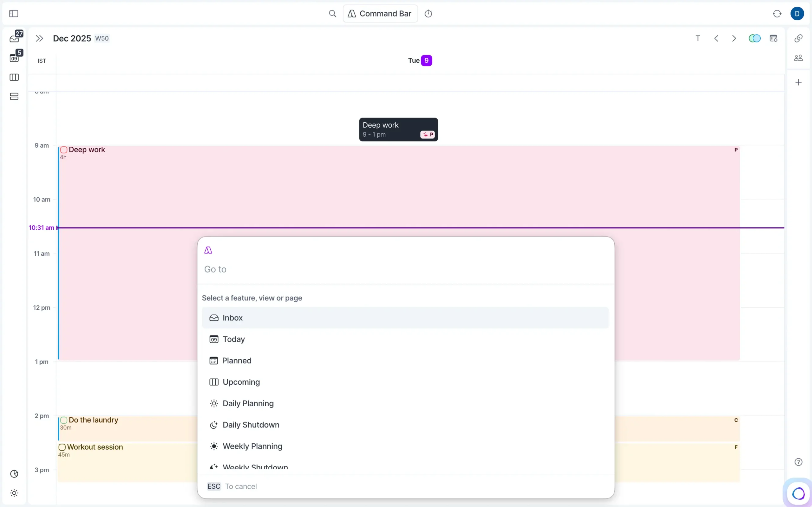Click the sync refresh icon top right
This screenshot has width=812, height=507.
[x=777, y=13]
